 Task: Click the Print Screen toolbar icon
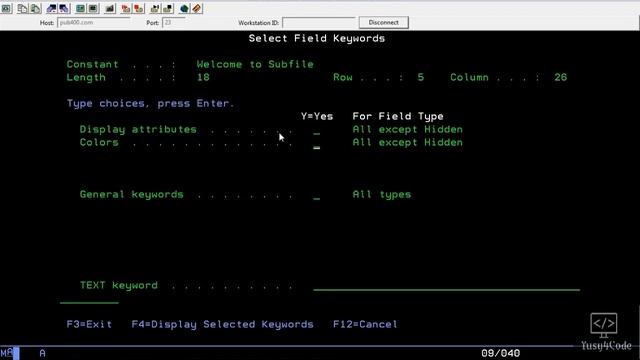(x=7, y=8)
